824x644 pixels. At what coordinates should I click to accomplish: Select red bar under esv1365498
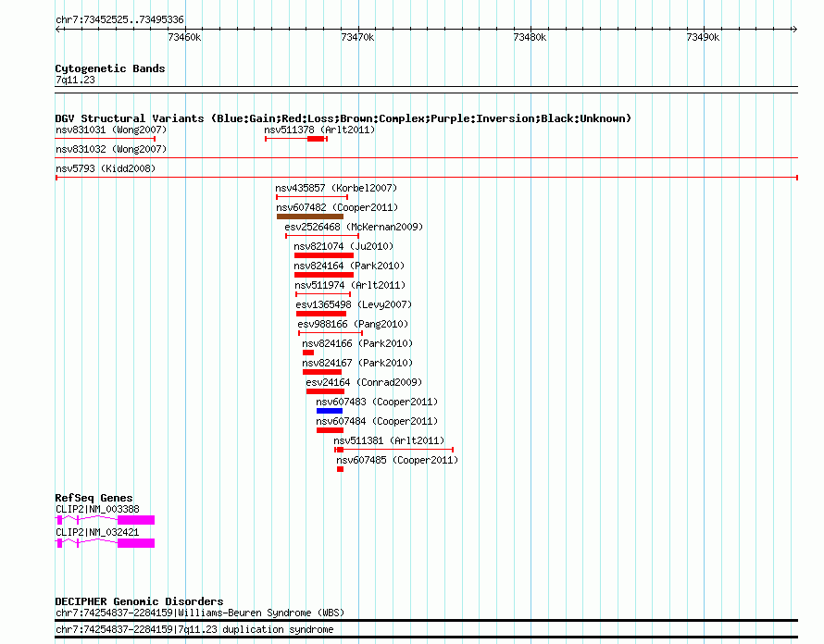click(x=321, y=314)
